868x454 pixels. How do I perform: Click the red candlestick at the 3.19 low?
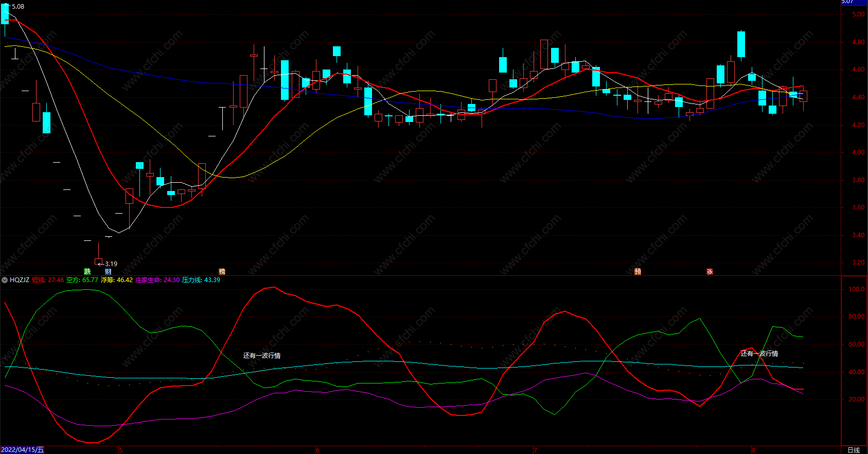point(99,261)
